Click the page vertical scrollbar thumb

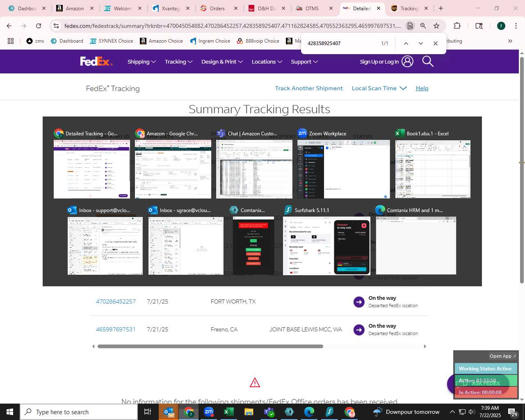pyautogui.click(x=522, y=170)
